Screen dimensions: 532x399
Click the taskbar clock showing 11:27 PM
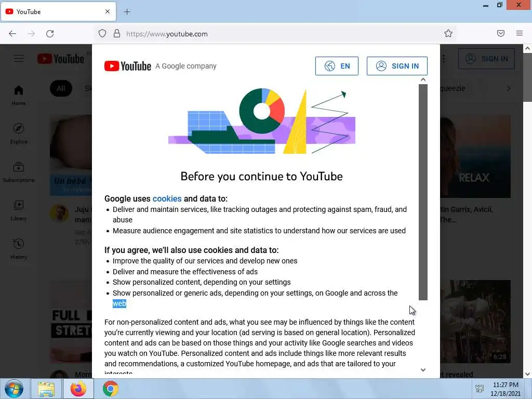[x=505, y=389]
